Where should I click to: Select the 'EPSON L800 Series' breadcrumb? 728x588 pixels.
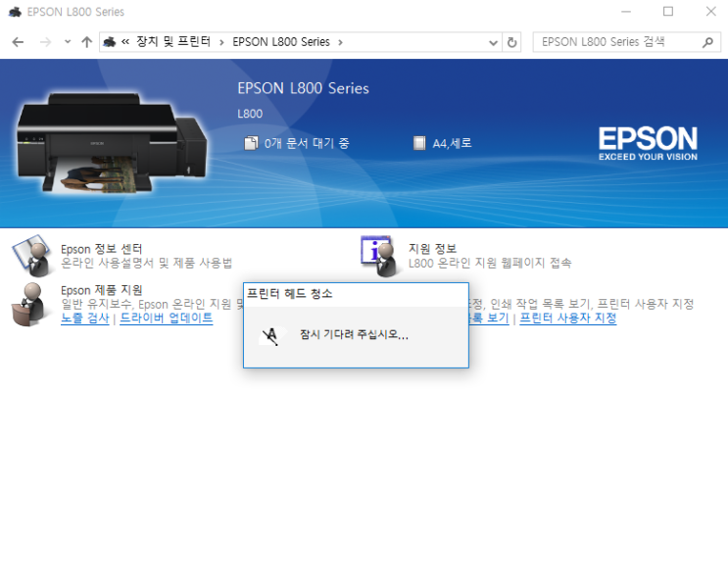coord(281,42)
